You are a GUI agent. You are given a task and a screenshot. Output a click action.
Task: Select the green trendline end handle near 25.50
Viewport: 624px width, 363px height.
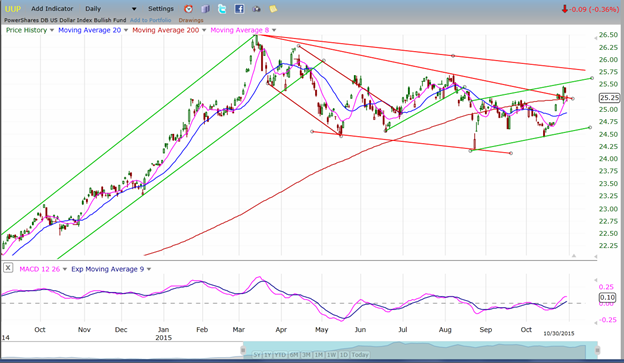[x=592, y=78]
